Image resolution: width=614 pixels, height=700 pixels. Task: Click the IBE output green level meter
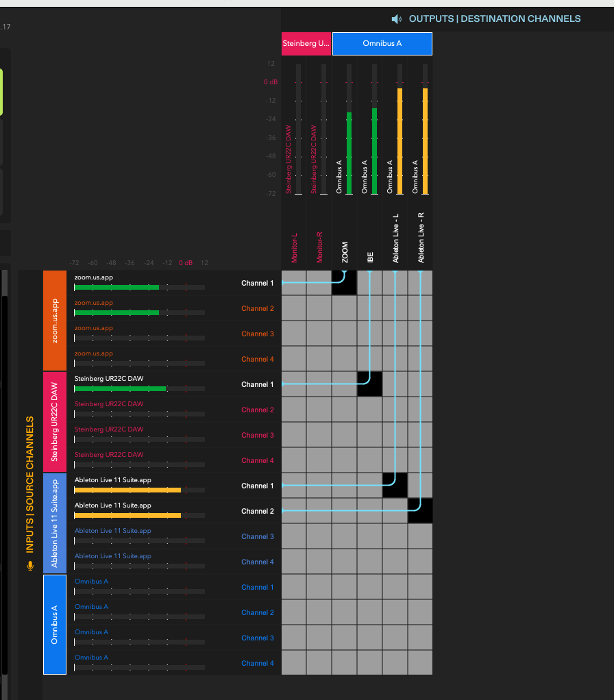375,129
